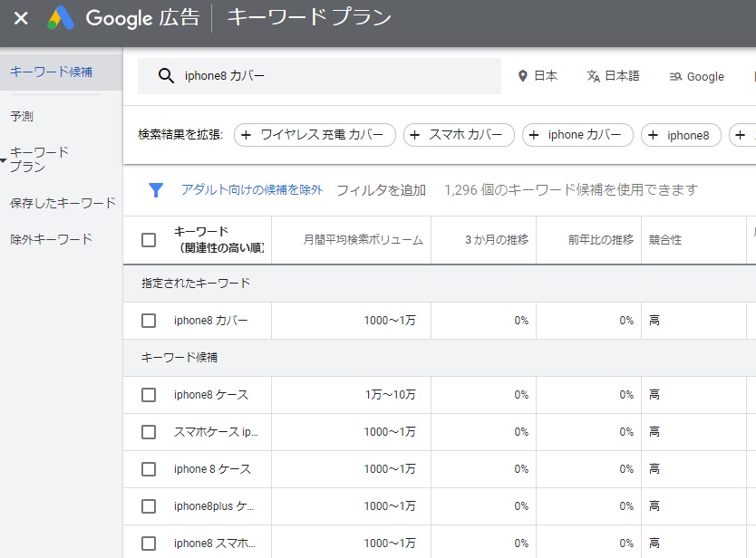
Task: Change the 日本語 language setting
Action: tap(613, 76)
